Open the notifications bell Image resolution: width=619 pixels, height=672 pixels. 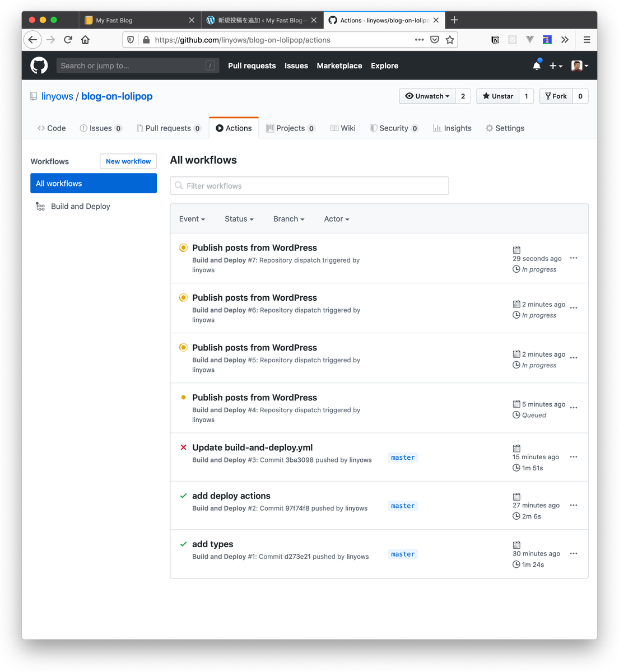537,66
